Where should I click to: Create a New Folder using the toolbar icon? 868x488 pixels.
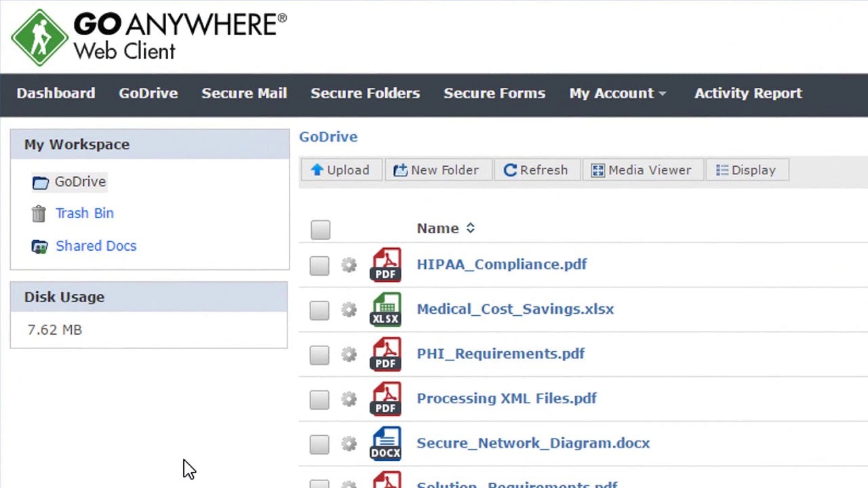400,170
